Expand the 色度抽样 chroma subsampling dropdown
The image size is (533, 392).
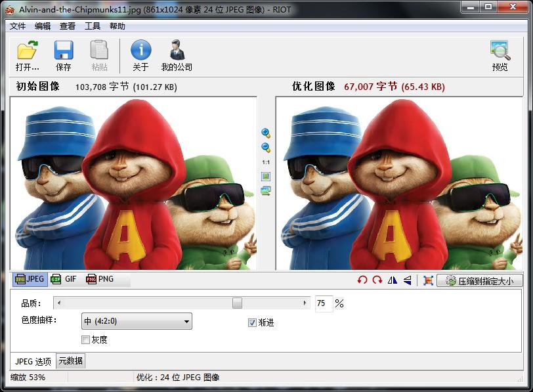[137, 321]
